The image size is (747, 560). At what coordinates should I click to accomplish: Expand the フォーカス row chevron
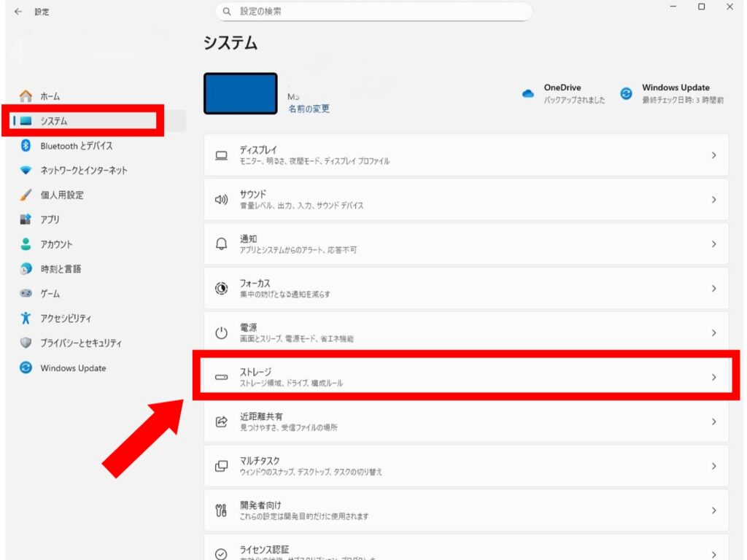(x=713, y=288)
